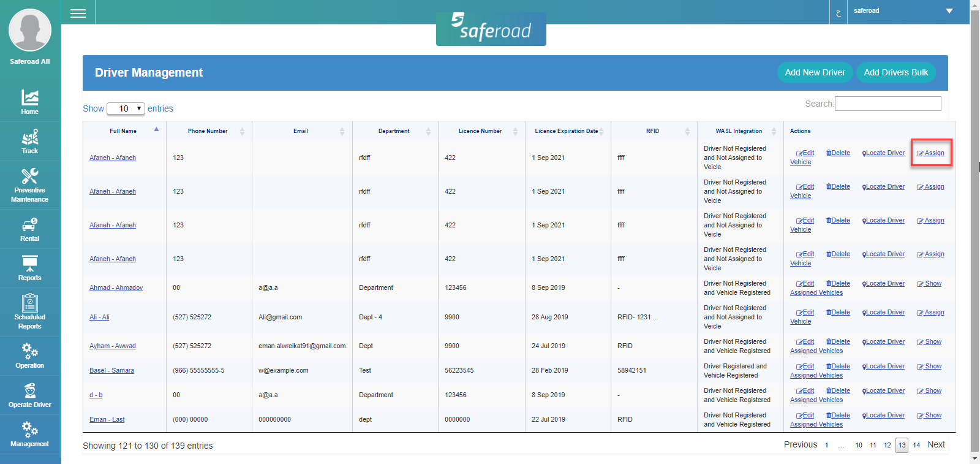Open driver d - b link
Screen dimensions: 980x464
[96, 395]
